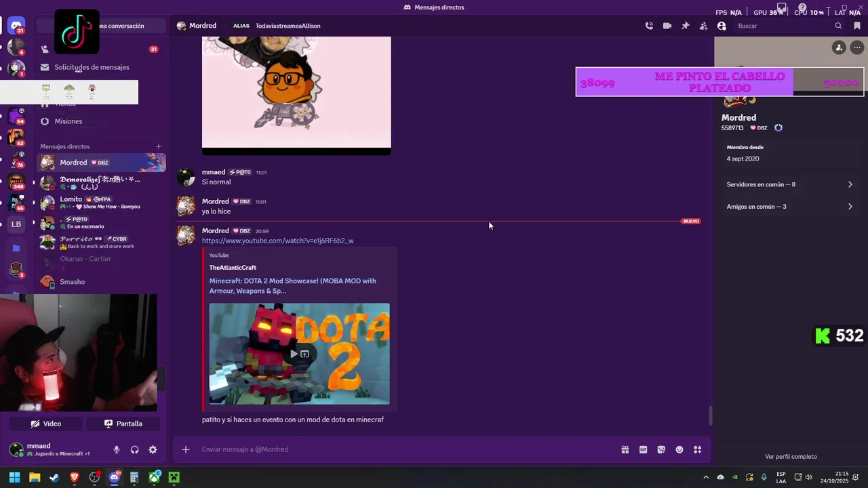868x488 pixels.
Task: Open Steam from the taskbar
Action: (x=54, y=478)
